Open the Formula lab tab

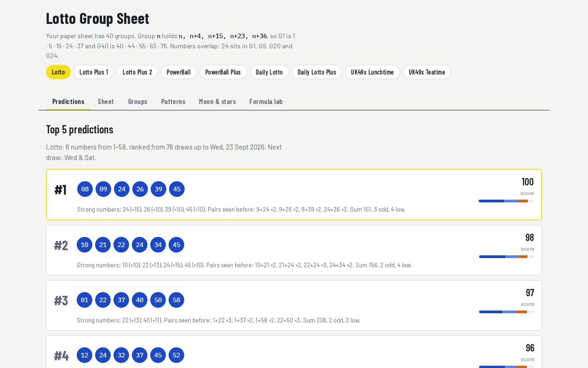(266, 102)
